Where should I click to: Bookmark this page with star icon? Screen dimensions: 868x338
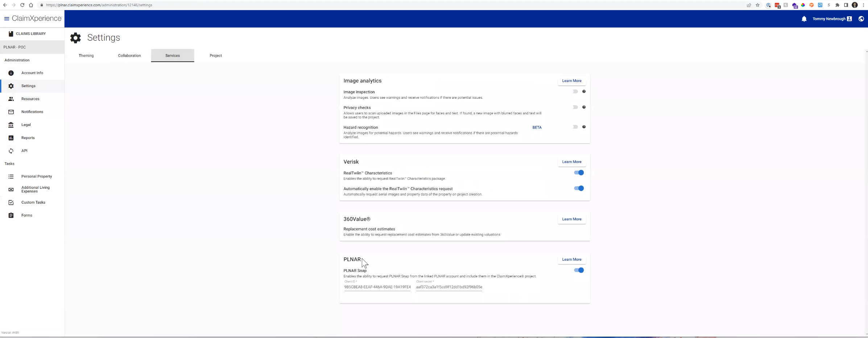pos(757,5)
